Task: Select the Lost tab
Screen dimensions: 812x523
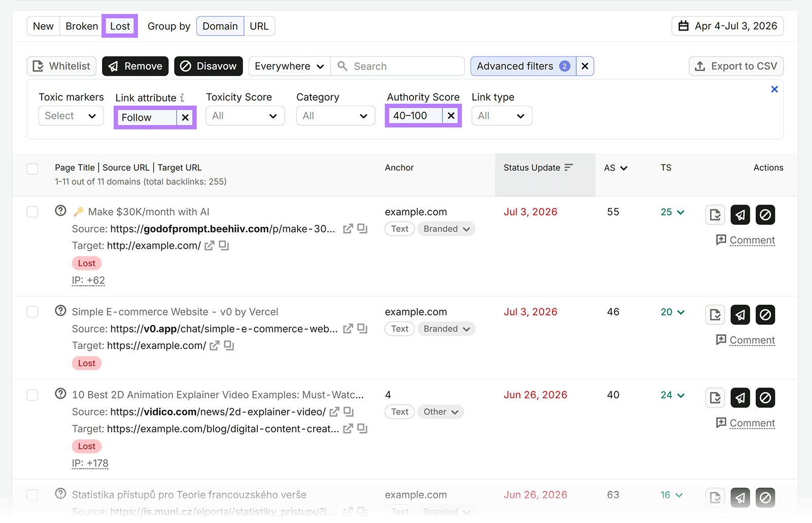Action: (x=120, y=26)
